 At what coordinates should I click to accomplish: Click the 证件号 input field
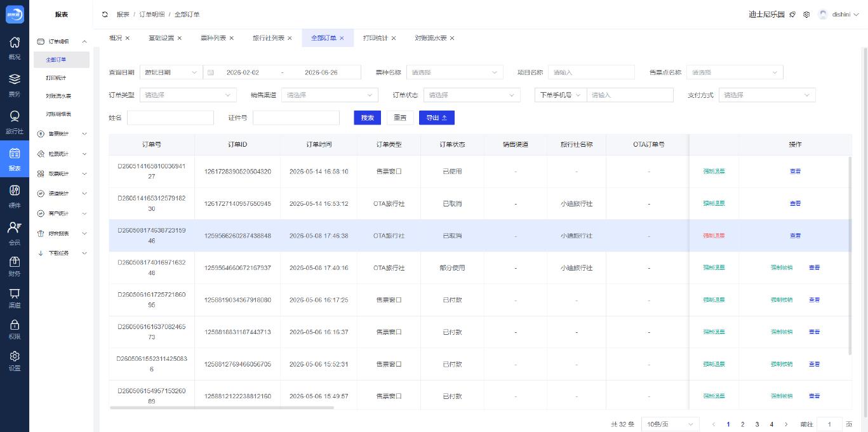tap(296, 118)
